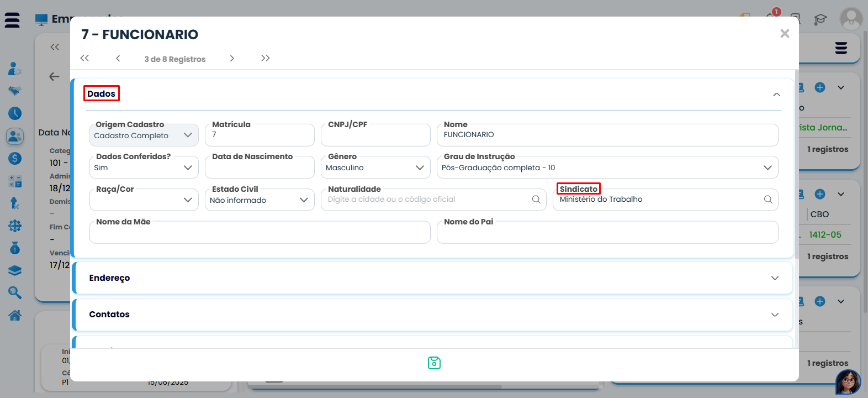Click the notification badge showing 1
868x398 pixels.
pyautogui.click(x=776, y=12)
